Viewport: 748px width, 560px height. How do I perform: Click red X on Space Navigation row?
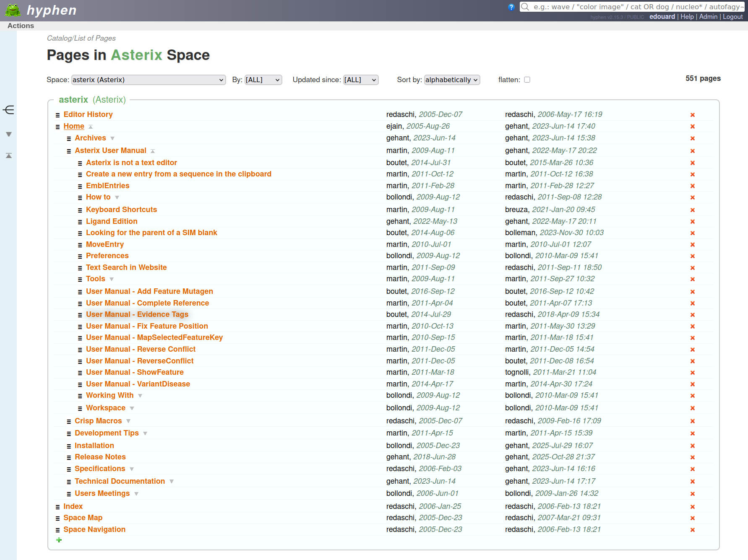coord(693,530)
